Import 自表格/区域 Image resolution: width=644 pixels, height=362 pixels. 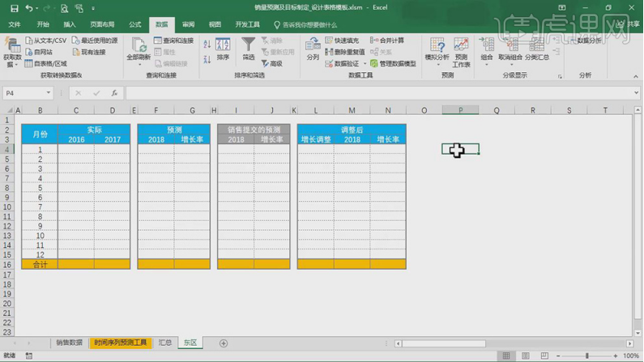tap(45, 63)
